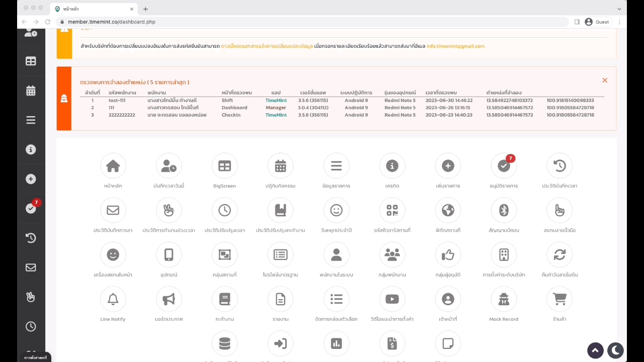Select calendar item in left sidebar
The height and width of the screenshot is (362, 644).
click(x=31, y=90)
